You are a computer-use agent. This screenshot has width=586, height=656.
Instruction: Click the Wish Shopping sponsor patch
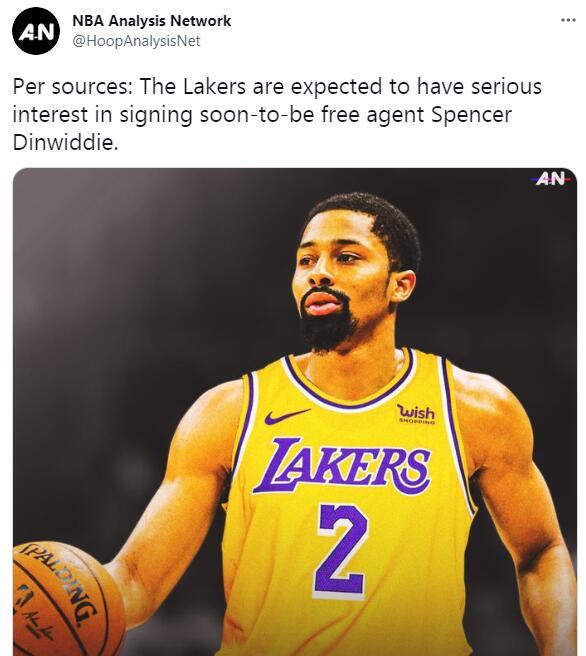click(416, 414)
